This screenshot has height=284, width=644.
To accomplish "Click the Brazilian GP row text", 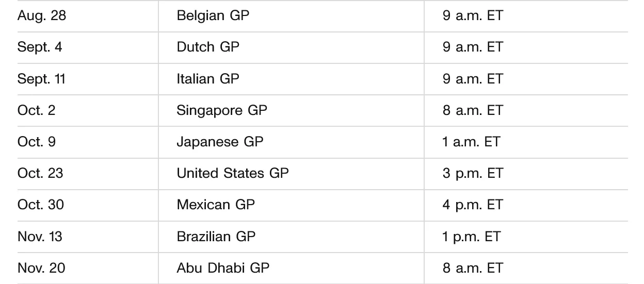I will [x=216, y=237].
